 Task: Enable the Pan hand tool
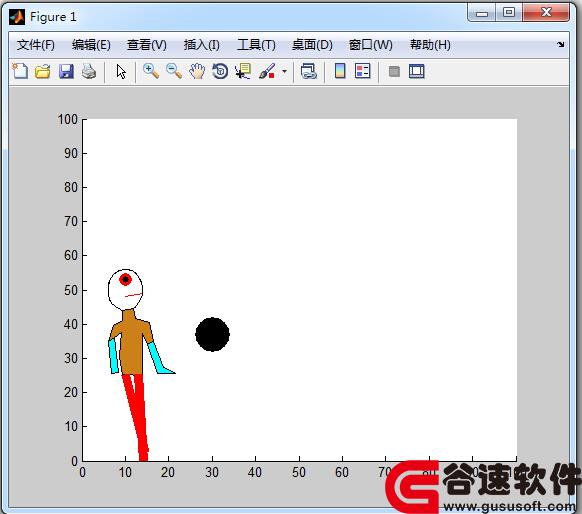coord(197,71)
